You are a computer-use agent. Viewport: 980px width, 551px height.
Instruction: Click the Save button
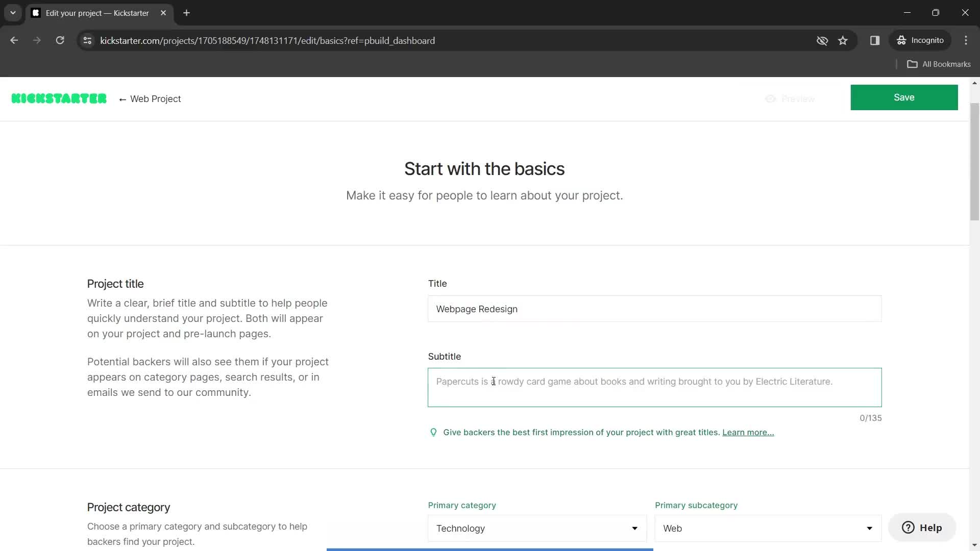(904, 97)
